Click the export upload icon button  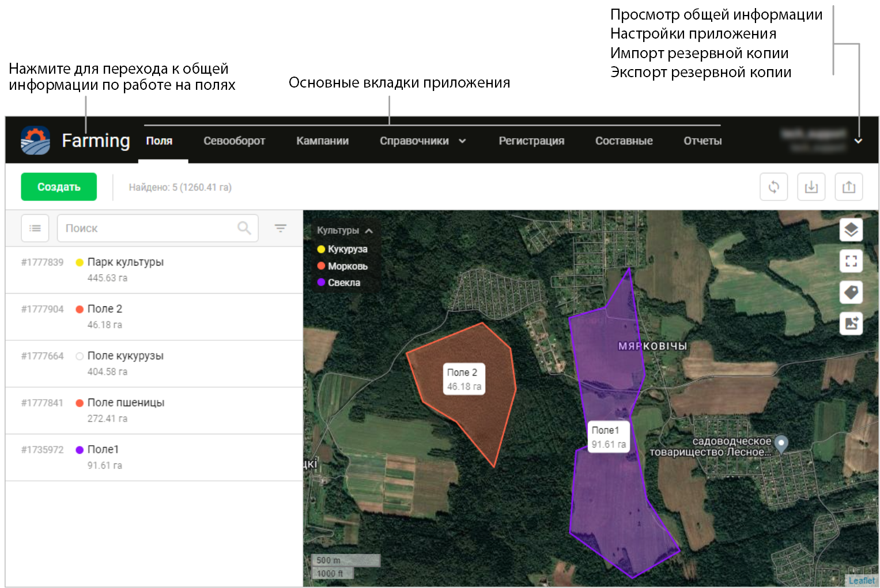(849, 187)
